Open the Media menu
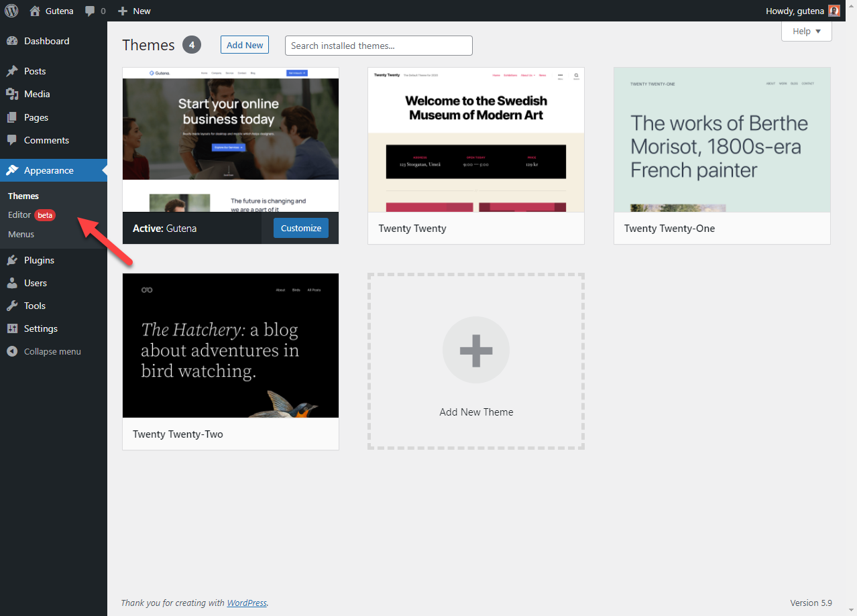This screenshot has height=616, width=857. pos(54,94)
